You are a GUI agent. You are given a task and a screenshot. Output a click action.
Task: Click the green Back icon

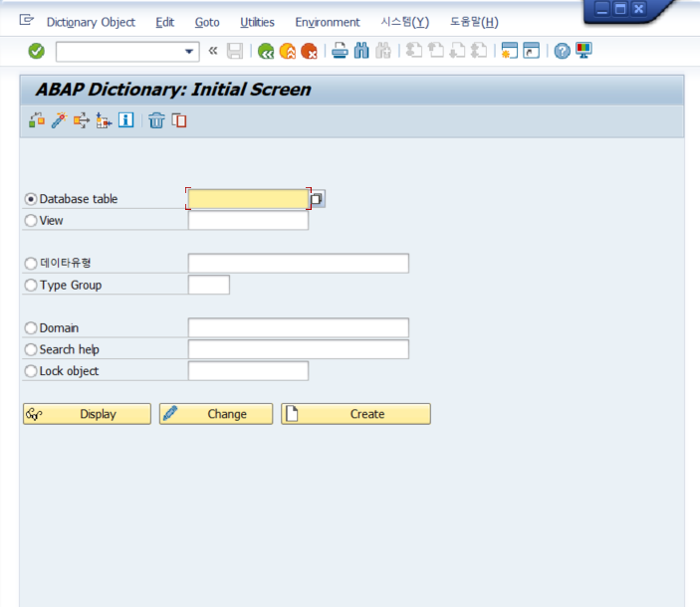point(266,51)
